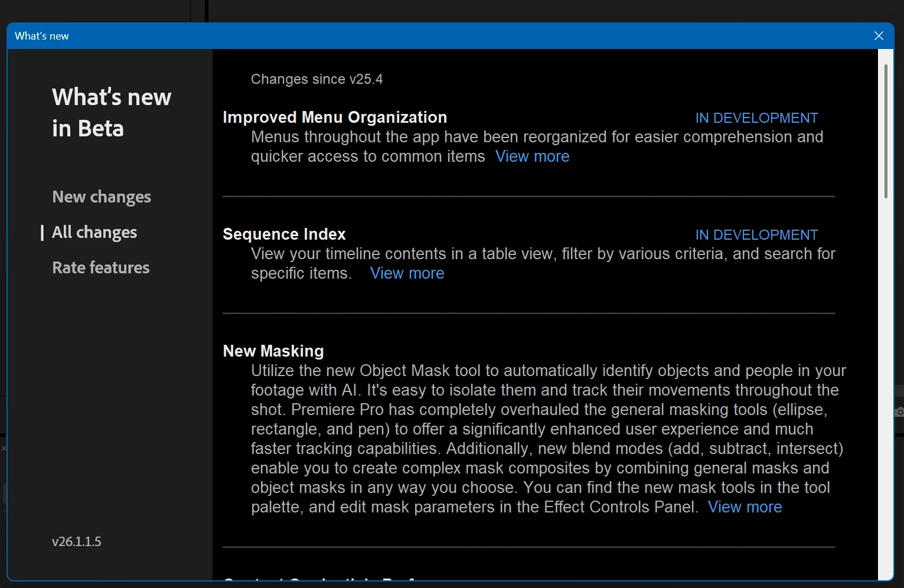Open the New changes section
The height and width of the screenshot is (588, 904).
coord(102,197)
